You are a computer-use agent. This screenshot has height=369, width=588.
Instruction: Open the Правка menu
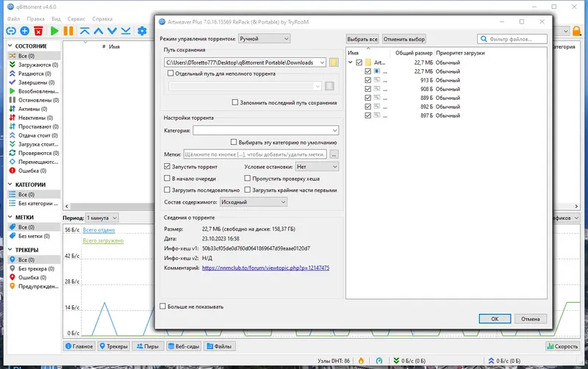pyautogui.click(x=35, y=19)
